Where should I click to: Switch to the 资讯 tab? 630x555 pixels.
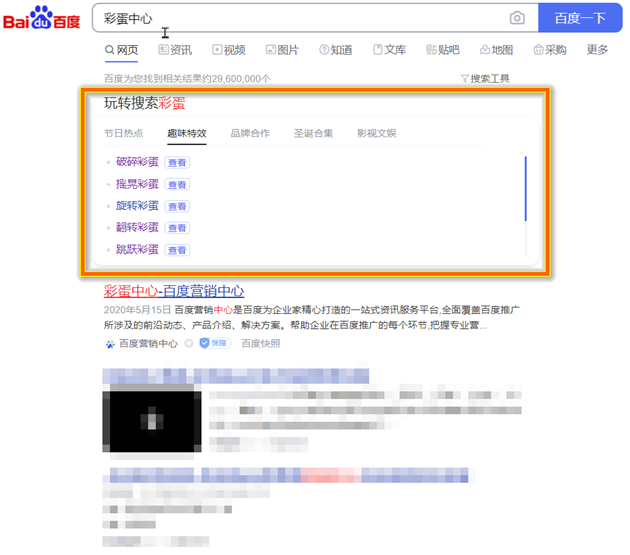tap(175, 50)
